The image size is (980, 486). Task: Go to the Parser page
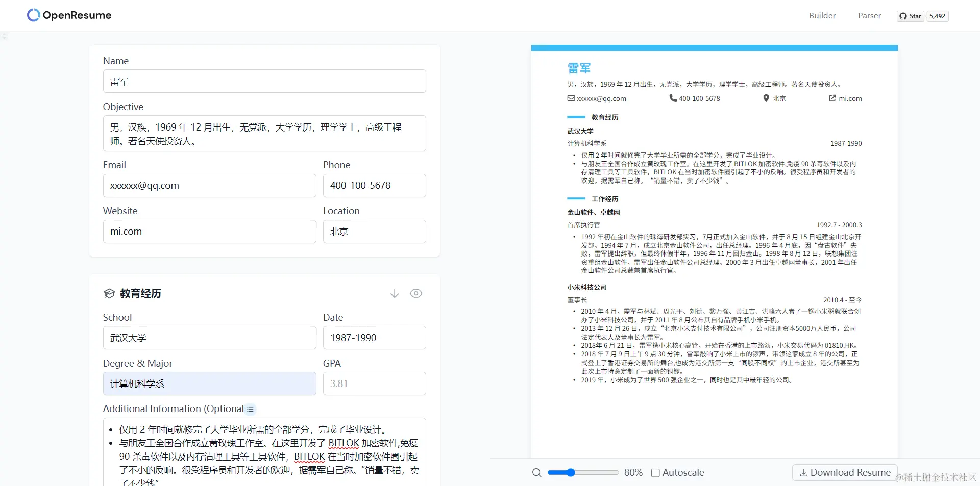pos(869,16)
